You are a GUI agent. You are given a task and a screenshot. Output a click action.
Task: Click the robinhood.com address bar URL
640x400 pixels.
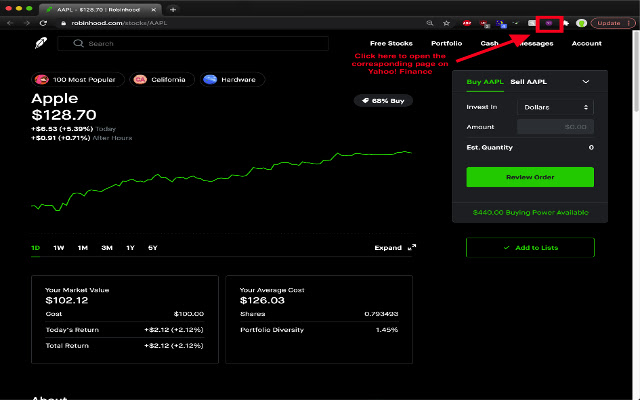[119, 23]
